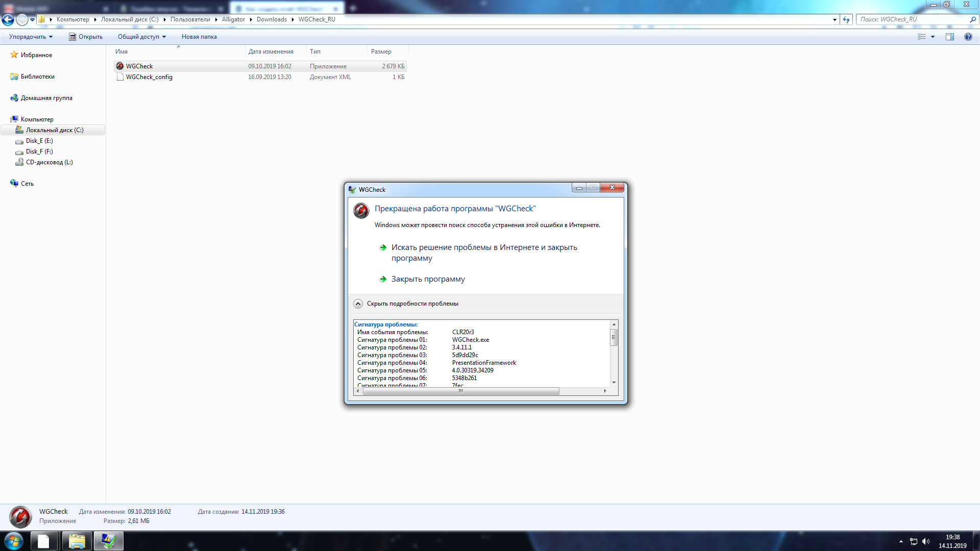Click the Explorer forward arrow
Screen dimensions: 980x551
[x=22, y=19]
